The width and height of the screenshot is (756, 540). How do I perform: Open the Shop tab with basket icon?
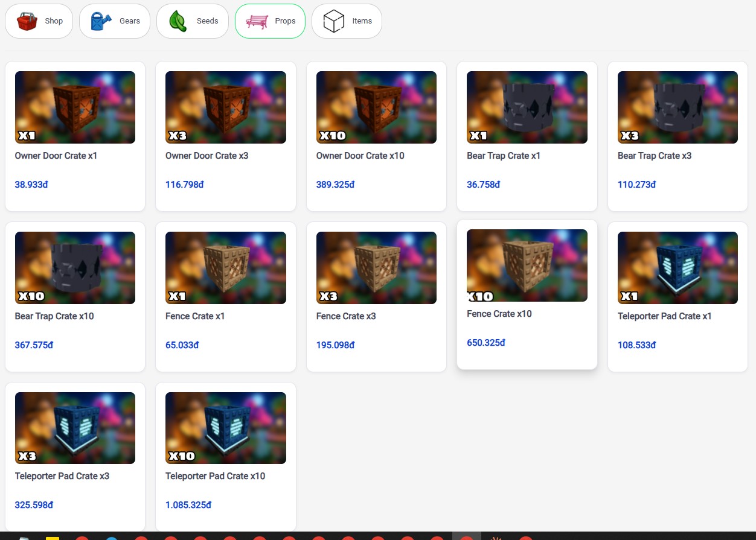point(39,21)
